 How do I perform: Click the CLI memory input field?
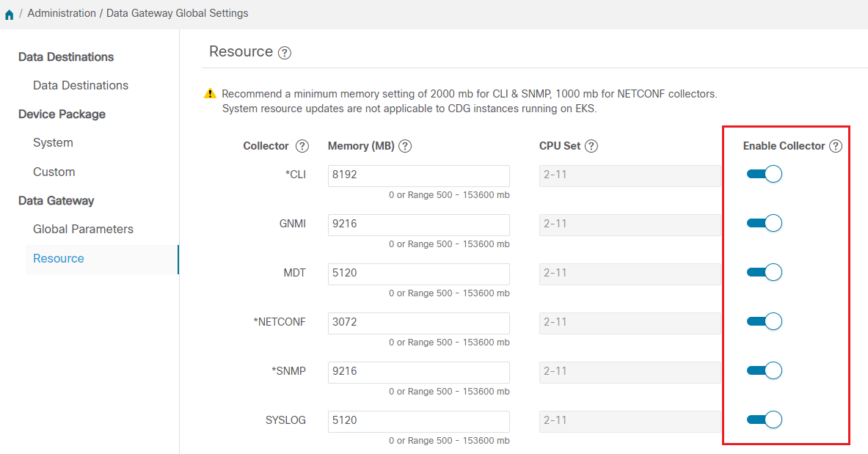pos(418,175)
